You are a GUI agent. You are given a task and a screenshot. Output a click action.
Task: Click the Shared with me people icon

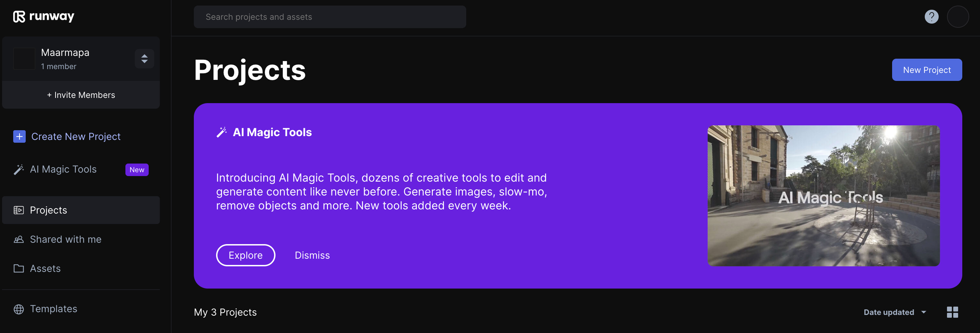(19, 240)
